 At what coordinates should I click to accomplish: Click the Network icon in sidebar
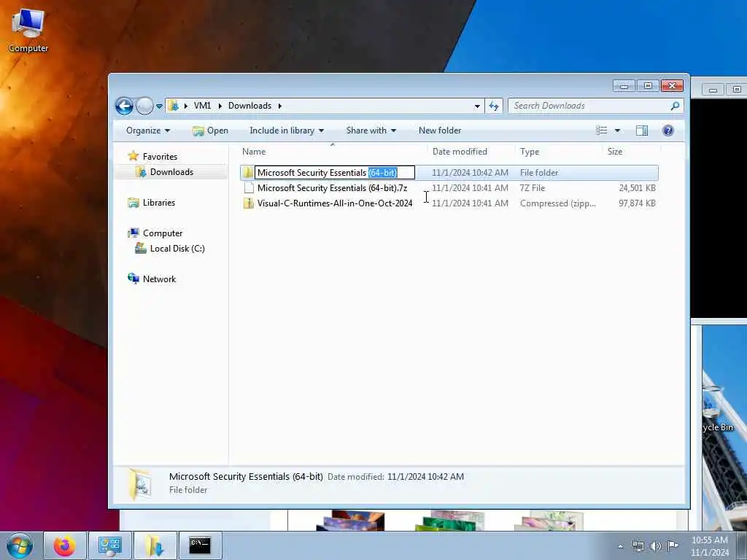[x=133, y=279]
